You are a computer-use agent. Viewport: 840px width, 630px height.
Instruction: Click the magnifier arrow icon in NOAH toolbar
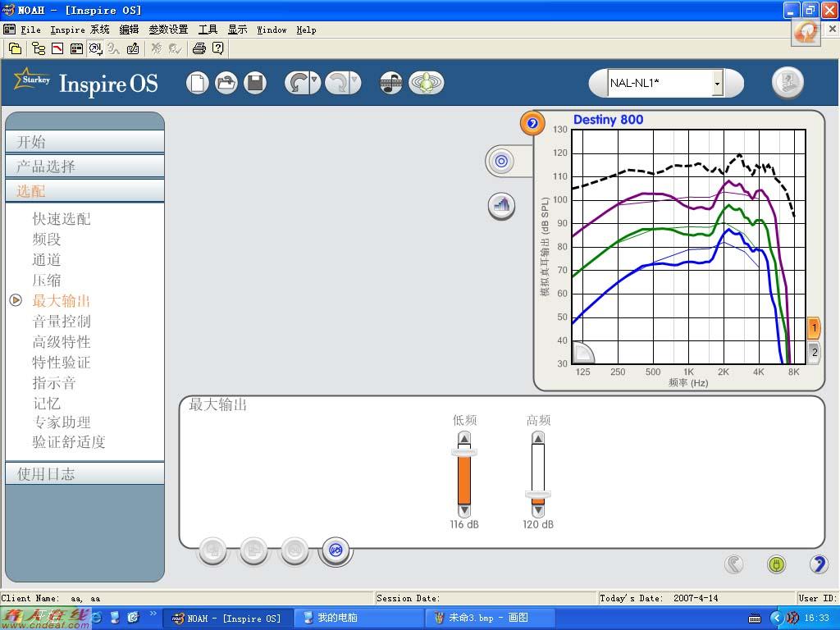(95, 48)
